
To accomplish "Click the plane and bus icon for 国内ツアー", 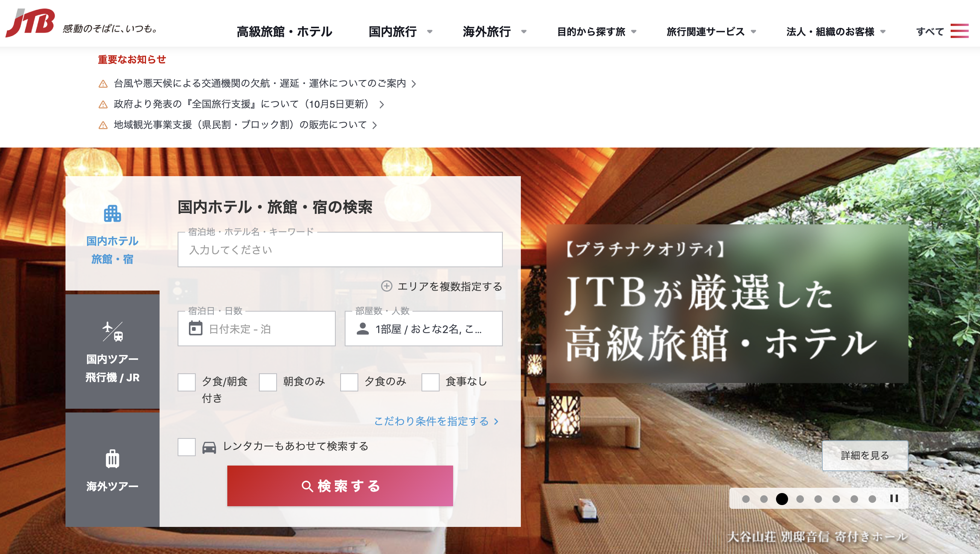I will (113, 332).
